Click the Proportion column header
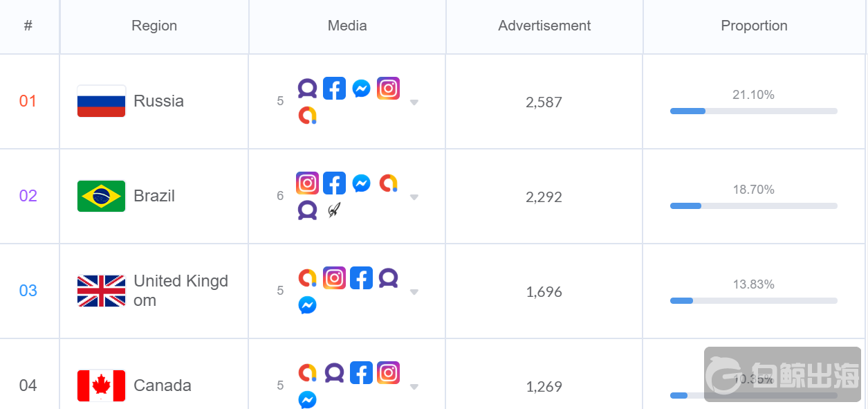 click(x=754, y=26)
